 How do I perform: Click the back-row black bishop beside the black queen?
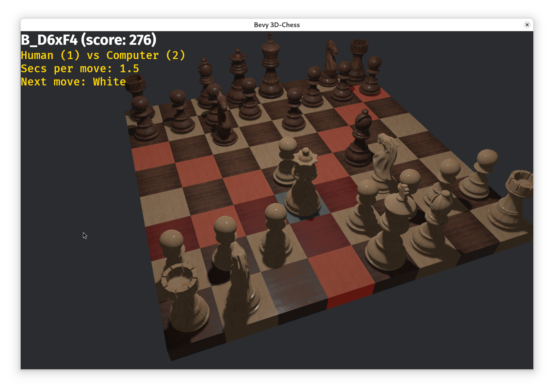205,83
